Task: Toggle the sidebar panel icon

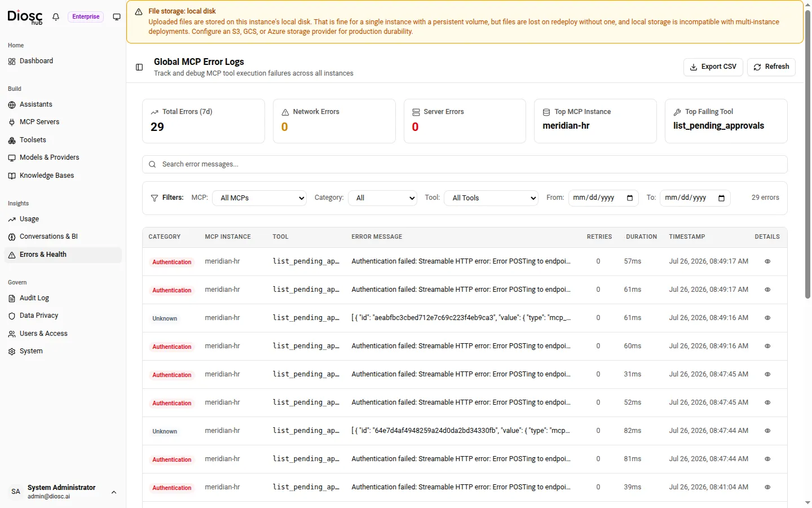Action: 139,67
